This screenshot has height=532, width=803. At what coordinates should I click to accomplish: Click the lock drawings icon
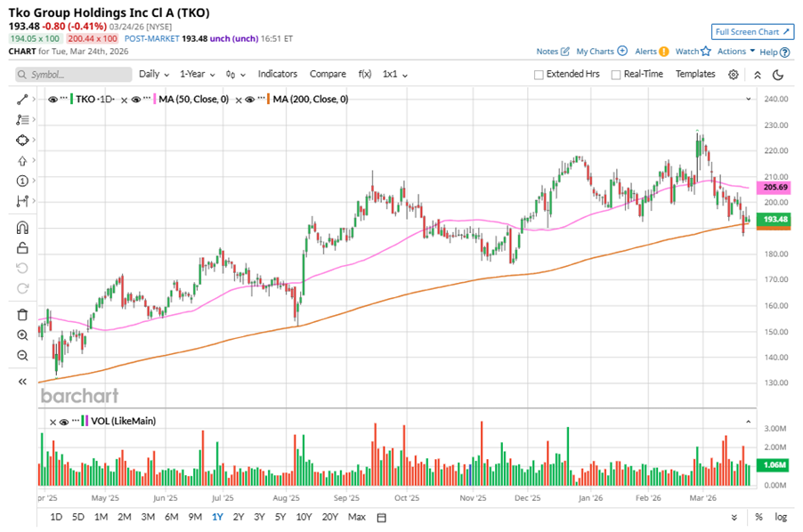pyautogui.click(x=22, y=247)
